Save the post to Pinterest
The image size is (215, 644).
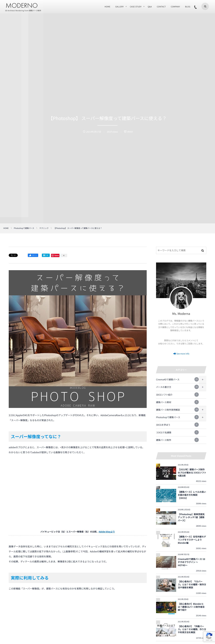pos(55,255)
